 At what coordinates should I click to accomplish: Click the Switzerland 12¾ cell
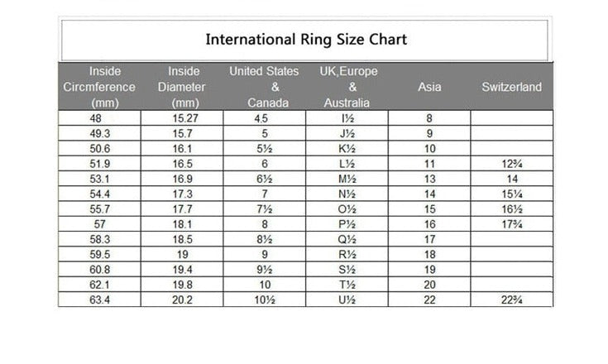coord(511,164)
